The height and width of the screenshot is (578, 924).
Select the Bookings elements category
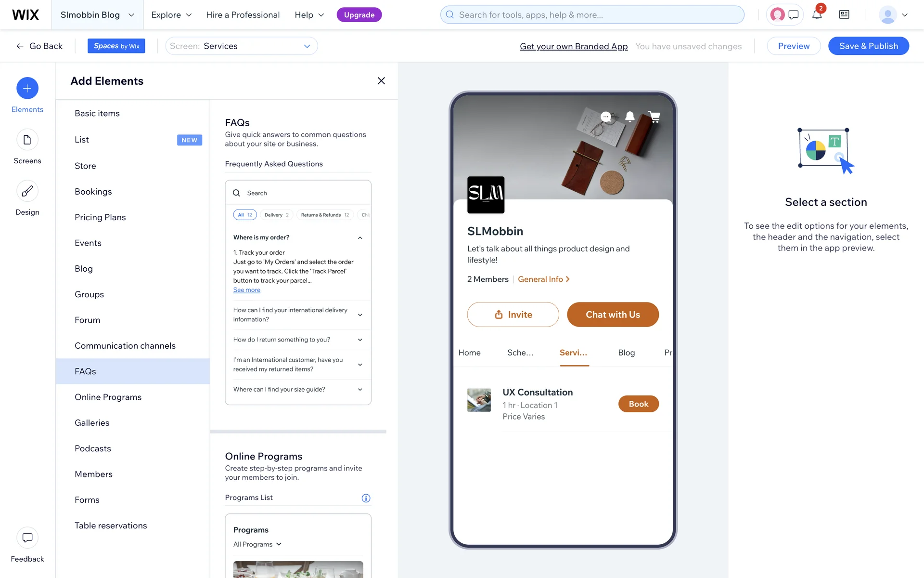93,192
